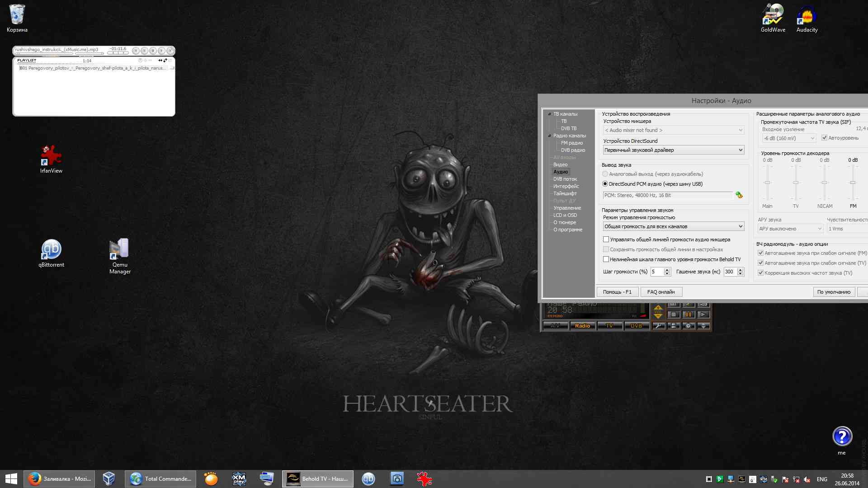868x488 pixels.
Task: Adjust the FM decoder volume slider
Action: 853,183
